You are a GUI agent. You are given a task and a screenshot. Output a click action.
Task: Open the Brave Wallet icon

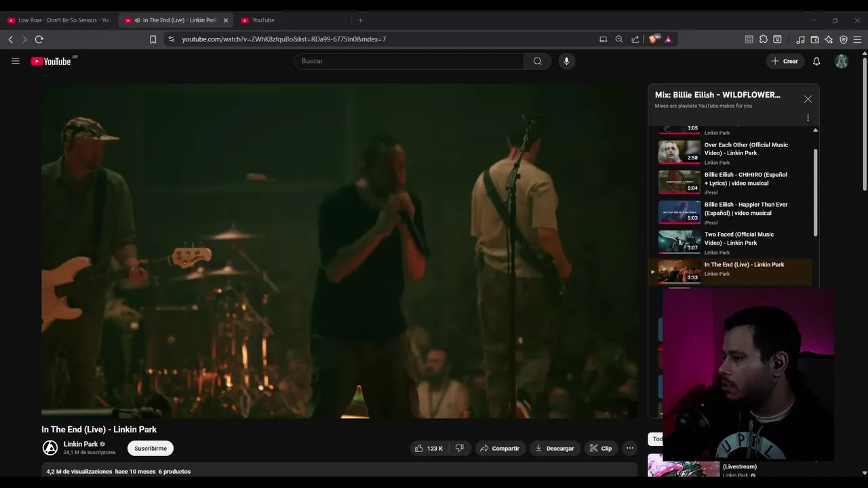point(815,39)
